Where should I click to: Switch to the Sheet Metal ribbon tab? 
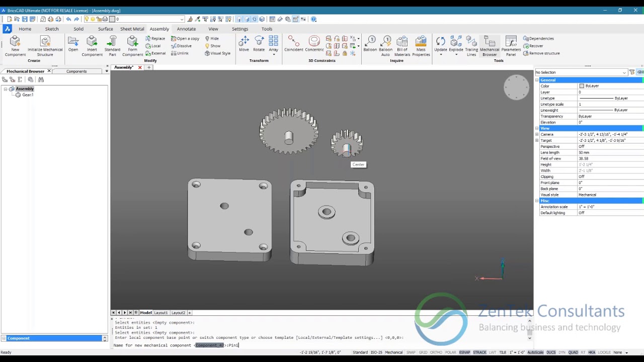[x=132, y=29]
